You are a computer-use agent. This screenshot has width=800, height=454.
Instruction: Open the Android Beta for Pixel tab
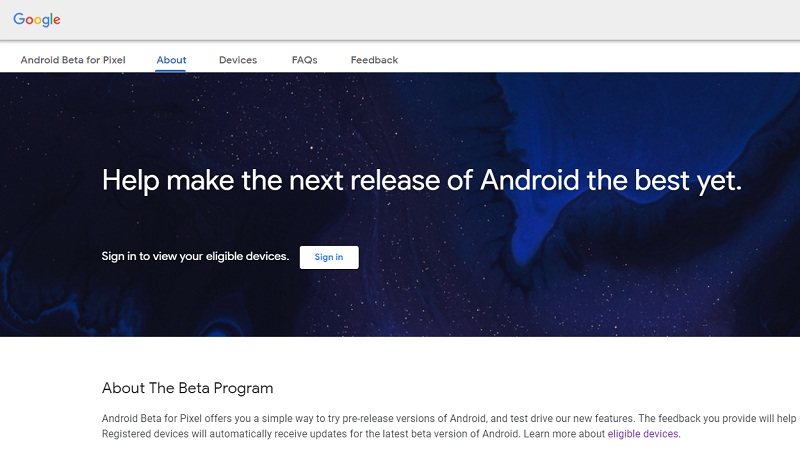(x=73, y=60)
